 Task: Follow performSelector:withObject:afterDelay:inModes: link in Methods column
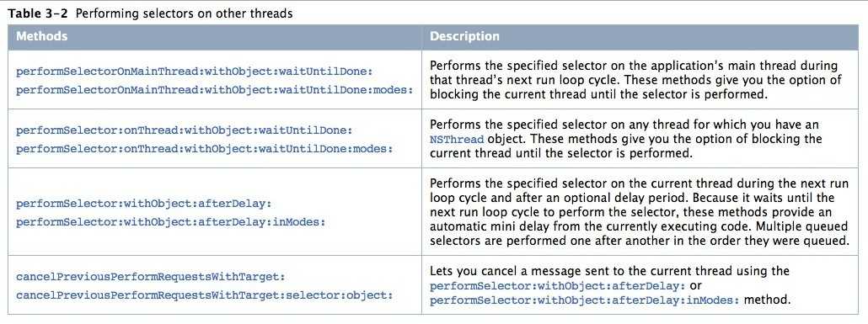pos(171,221)
